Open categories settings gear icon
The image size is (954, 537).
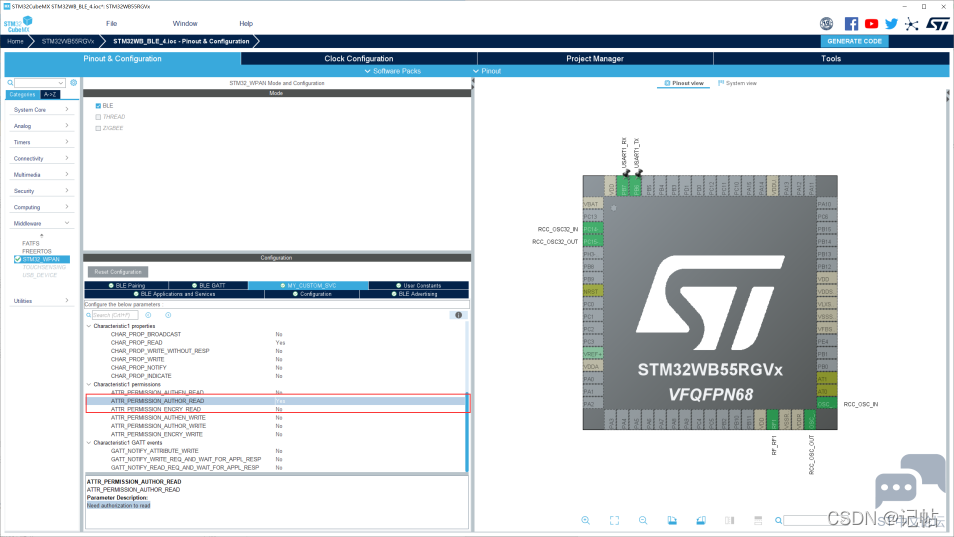(x=74, y=83)
